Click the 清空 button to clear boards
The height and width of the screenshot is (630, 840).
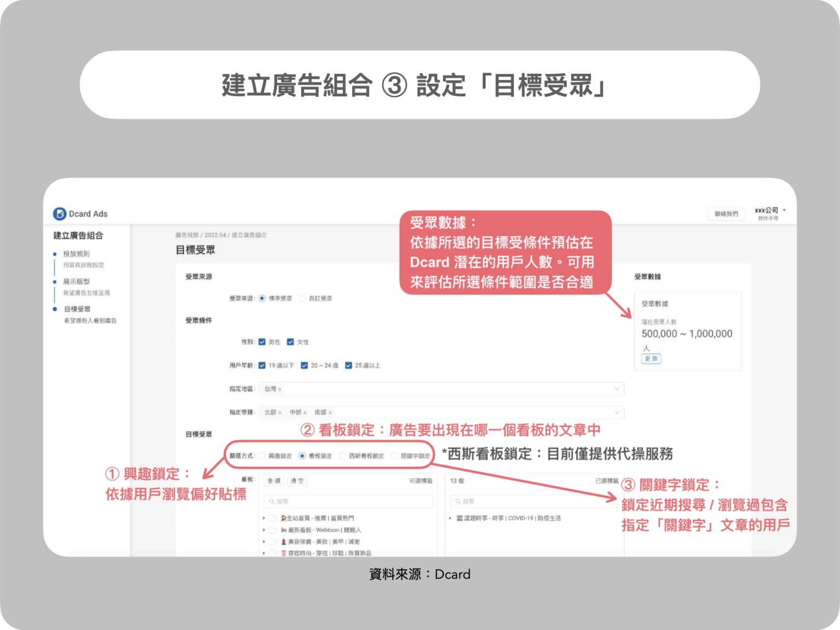tap(298, 481)
